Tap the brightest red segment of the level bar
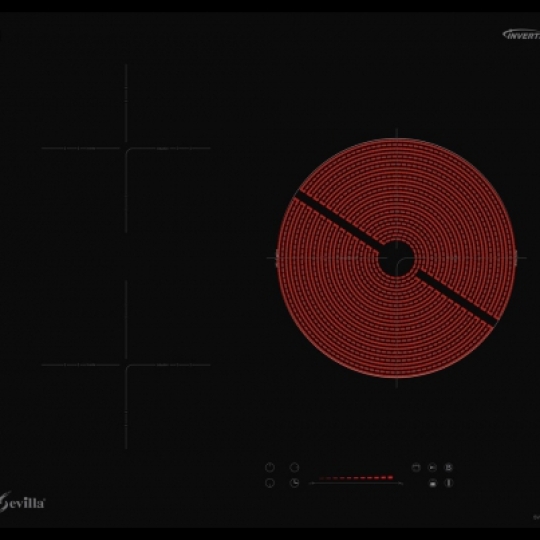 pyautogui.click(x=390, y=477)
